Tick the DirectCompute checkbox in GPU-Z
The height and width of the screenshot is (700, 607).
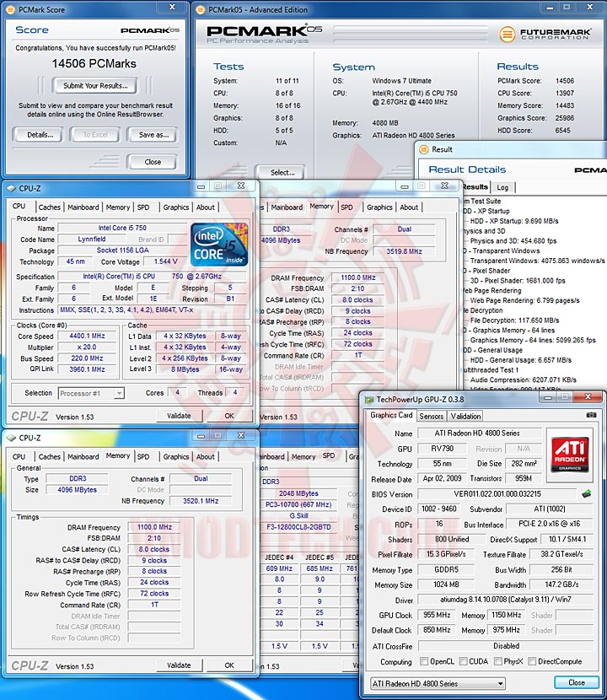(532, 661)
